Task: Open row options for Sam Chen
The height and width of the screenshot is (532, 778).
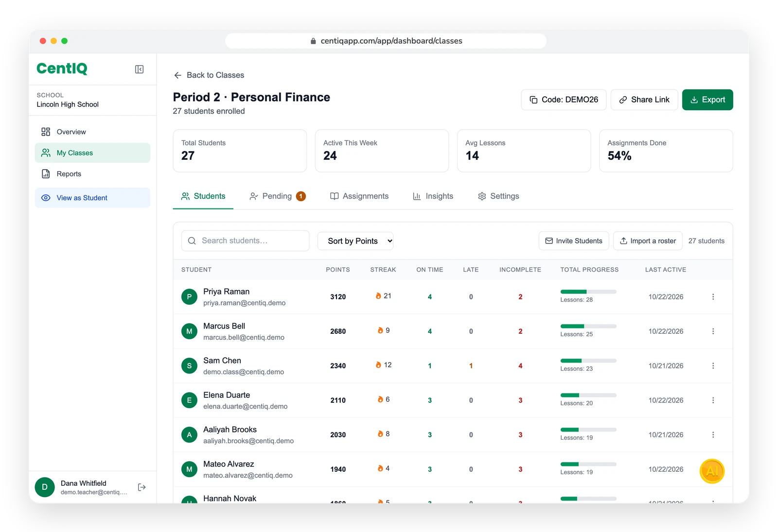Action: tap(713, 366)
